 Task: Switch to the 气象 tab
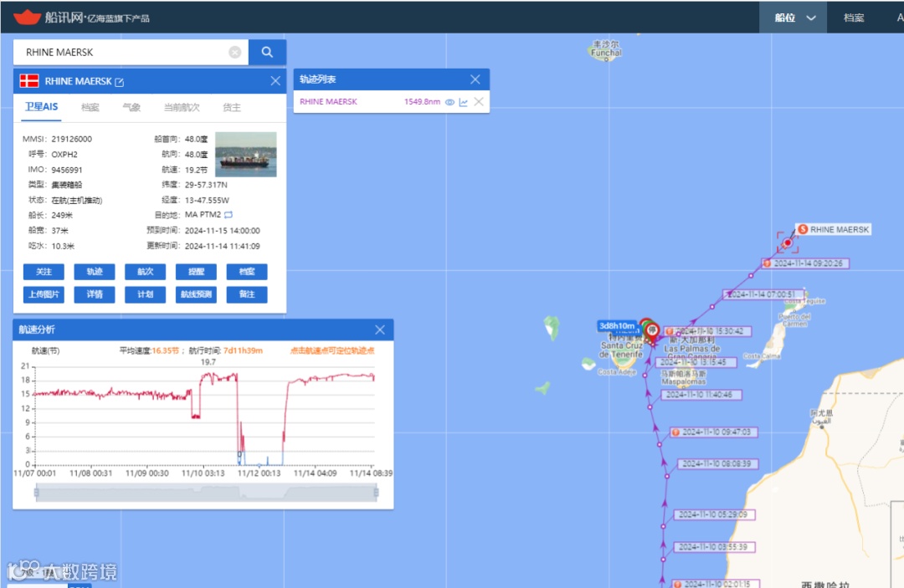(x=131, y=108)
